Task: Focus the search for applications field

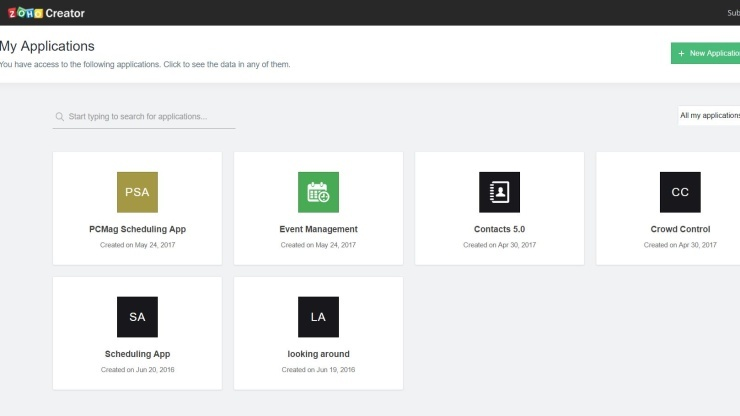Action: point(144,117)
